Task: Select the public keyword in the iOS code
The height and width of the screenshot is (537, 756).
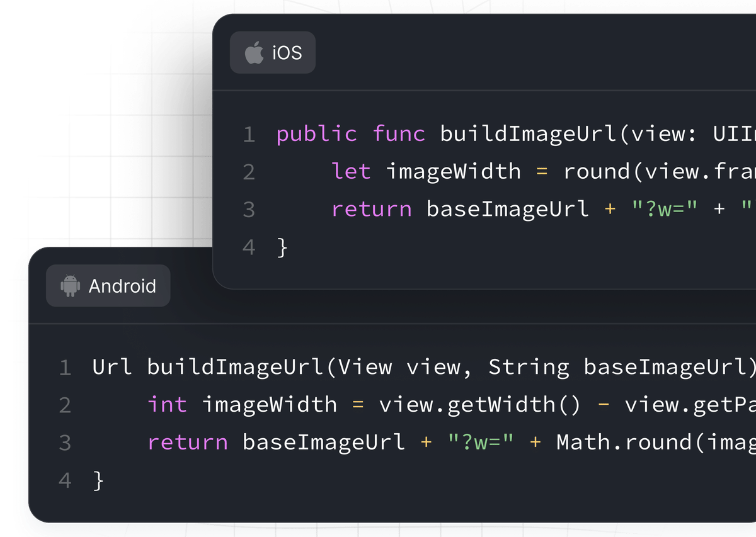Action: (317, 134)
